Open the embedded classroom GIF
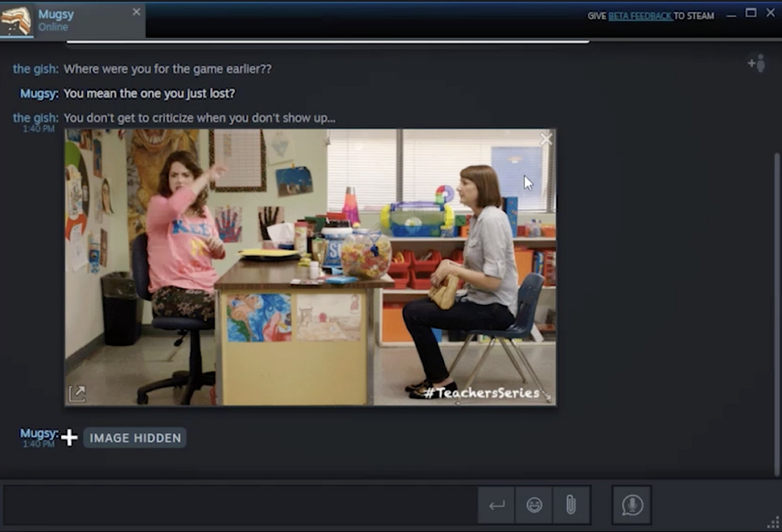Viewport: 782px width, 532px height. click(x=310, y=267)
